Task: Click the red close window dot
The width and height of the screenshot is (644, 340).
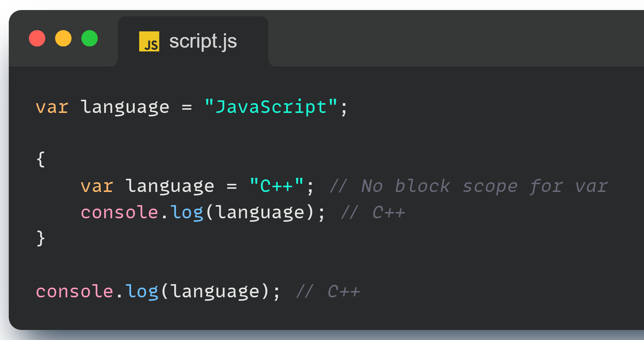Action: pos(37,38)
